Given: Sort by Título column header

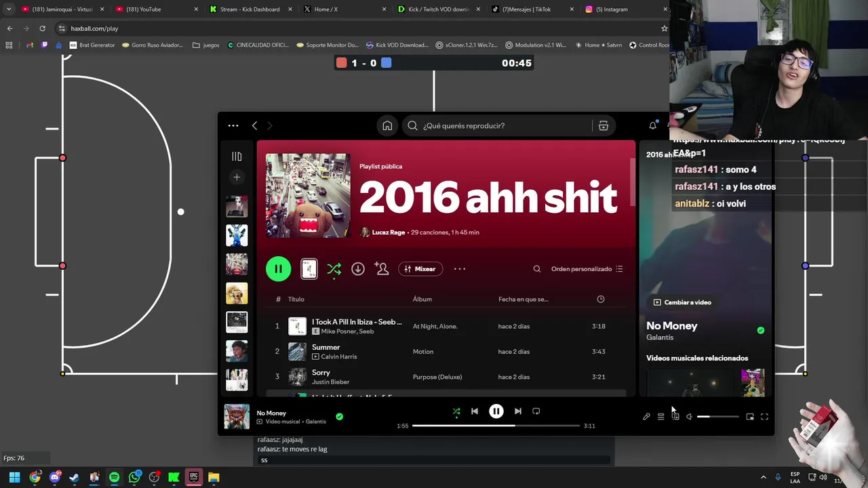Looking at the screenshot, I should point(296,299).
